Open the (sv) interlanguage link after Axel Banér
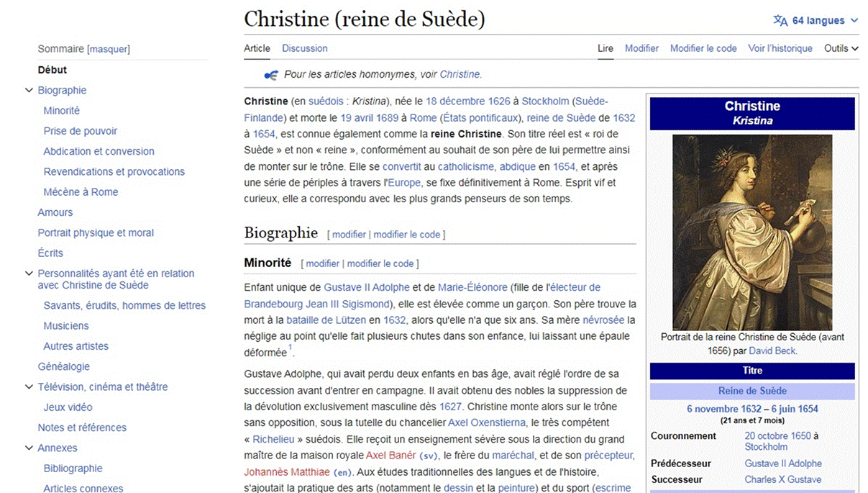The width and height of the screenshot is (868, 493). 429,456
